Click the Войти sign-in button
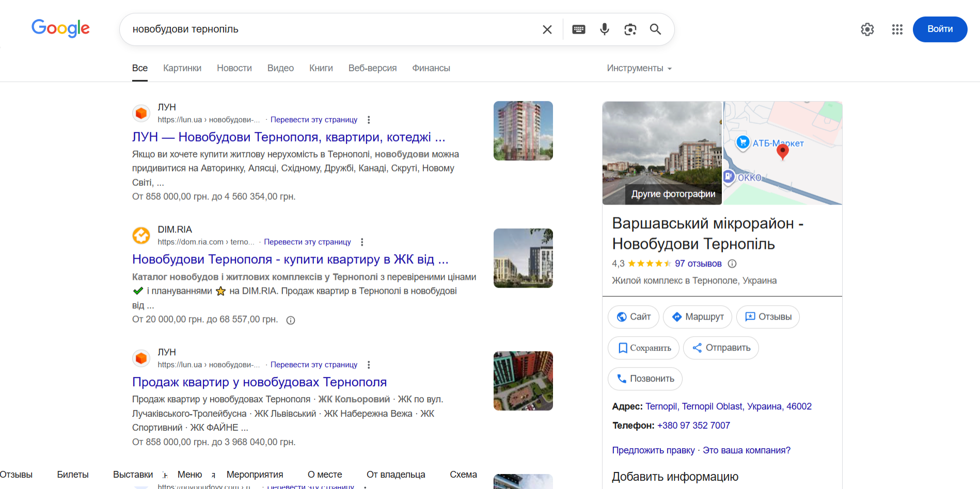 click(x=940, y=29)
